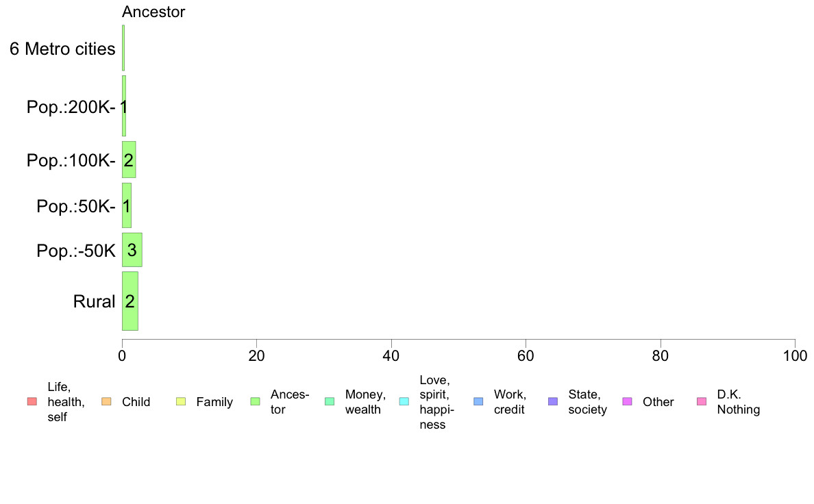Click the pink D.K. Nothing legend swatch
The width and height of the screenshot is (814, 504).
[x=702, y=402]
